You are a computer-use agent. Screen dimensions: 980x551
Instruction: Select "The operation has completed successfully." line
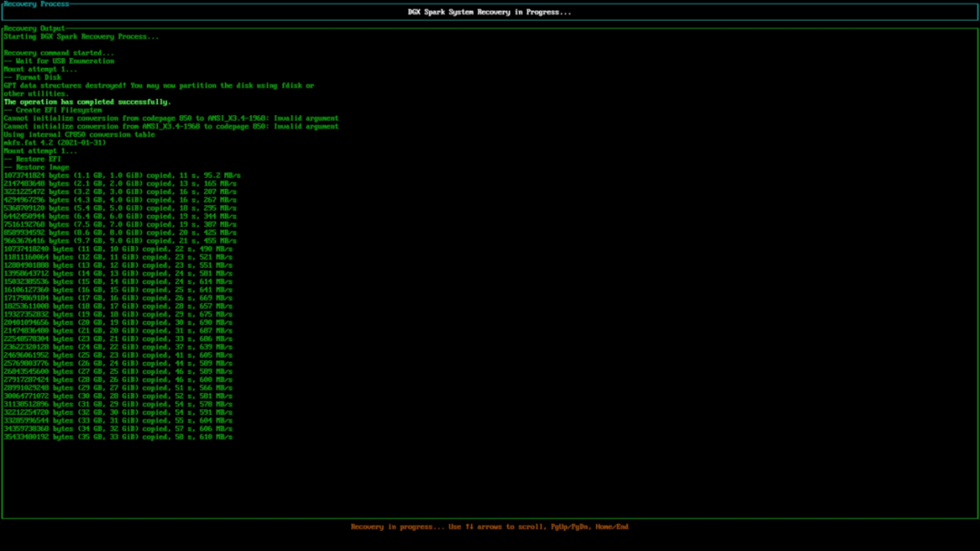[x=87, y=102]
